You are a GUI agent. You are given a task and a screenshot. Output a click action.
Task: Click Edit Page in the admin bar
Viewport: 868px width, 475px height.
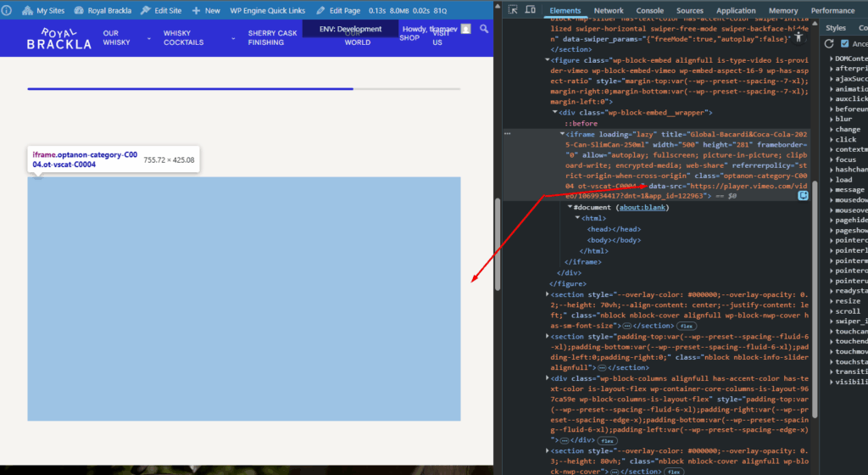[x=339, y=11]
